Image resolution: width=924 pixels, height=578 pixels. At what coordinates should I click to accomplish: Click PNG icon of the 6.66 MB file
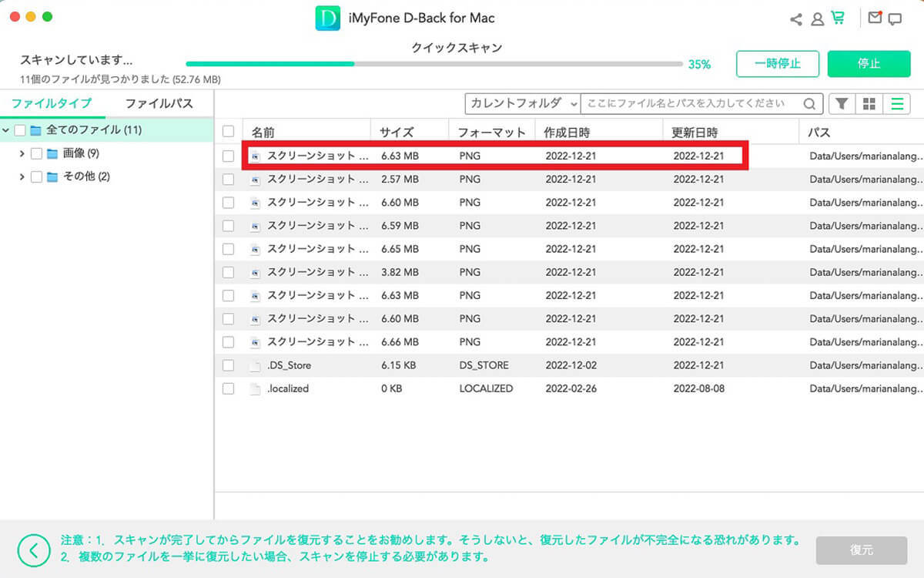[256, 341]
